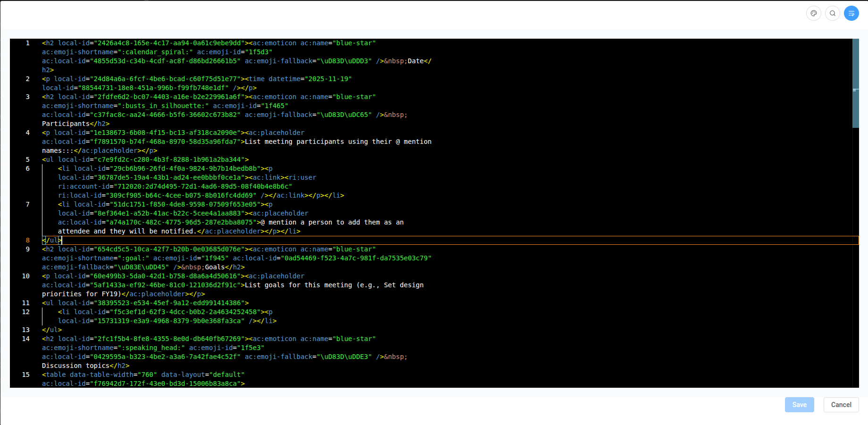Image resolution: width=868 pixels, height=425 pixels.
Task: Click line number 5 in the gutter
Action: (28, 159)
